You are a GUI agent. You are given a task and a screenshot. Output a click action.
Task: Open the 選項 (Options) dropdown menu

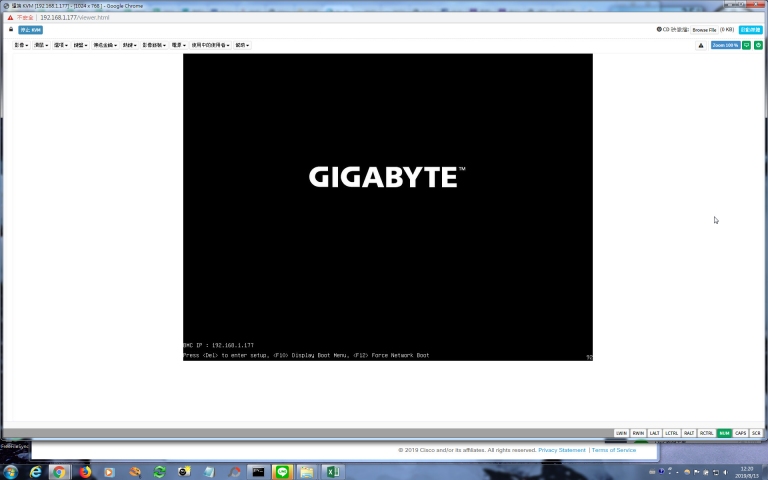click(x=61, y=45)
